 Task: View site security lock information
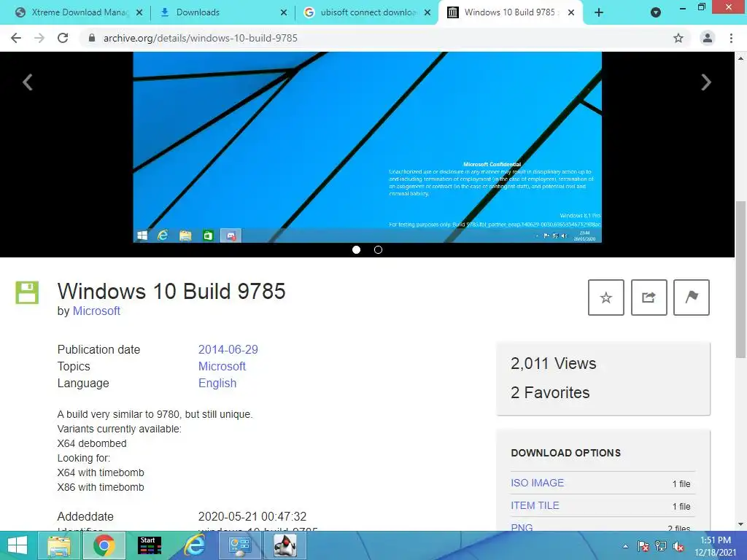pos(92,38)
